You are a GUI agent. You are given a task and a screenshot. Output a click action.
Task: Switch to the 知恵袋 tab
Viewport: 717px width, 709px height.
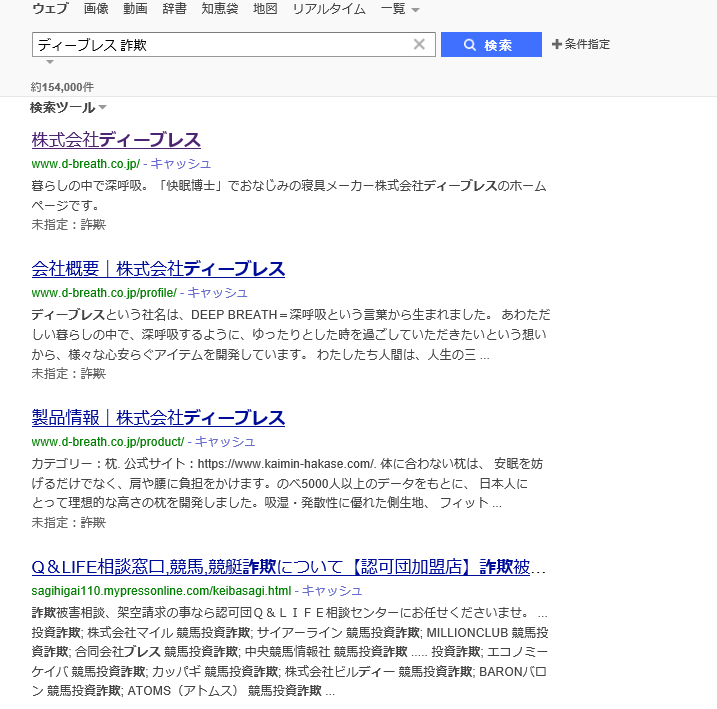[219, 9]
